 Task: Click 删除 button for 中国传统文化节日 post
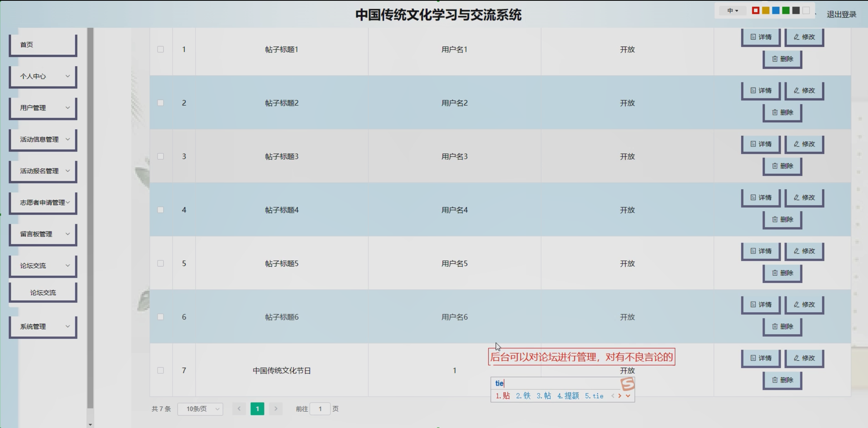pos(782,380)
